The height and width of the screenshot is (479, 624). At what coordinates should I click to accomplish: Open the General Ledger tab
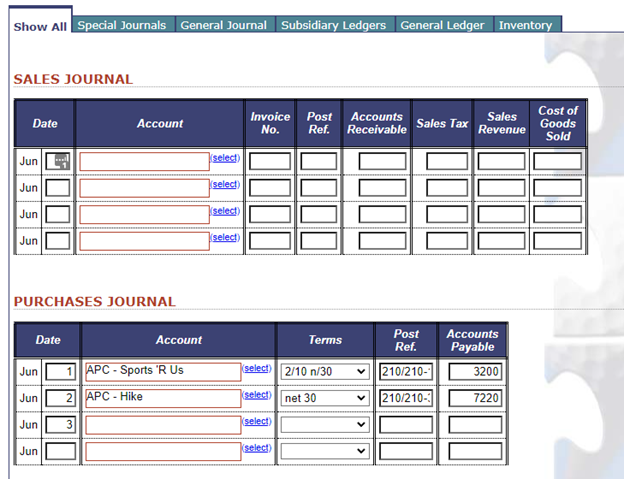[x=445, y=25]
